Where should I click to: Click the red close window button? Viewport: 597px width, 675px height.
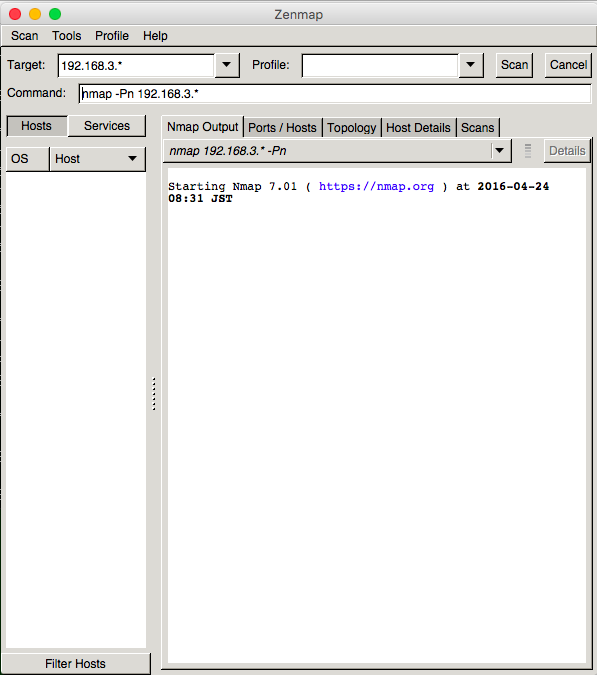15,14
